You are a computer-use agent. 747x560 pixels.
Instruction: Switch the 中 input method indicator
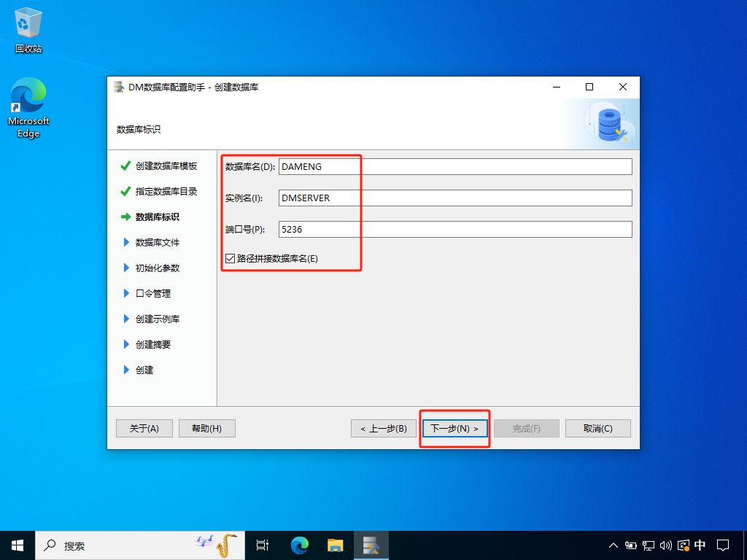point(700,545)
